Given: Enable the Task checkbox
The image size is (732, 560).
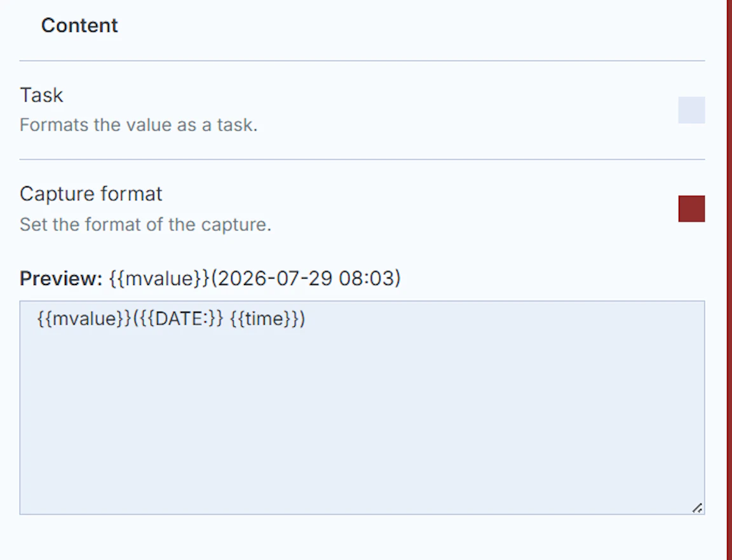Looking at the screenshot, I should point(691,110).
